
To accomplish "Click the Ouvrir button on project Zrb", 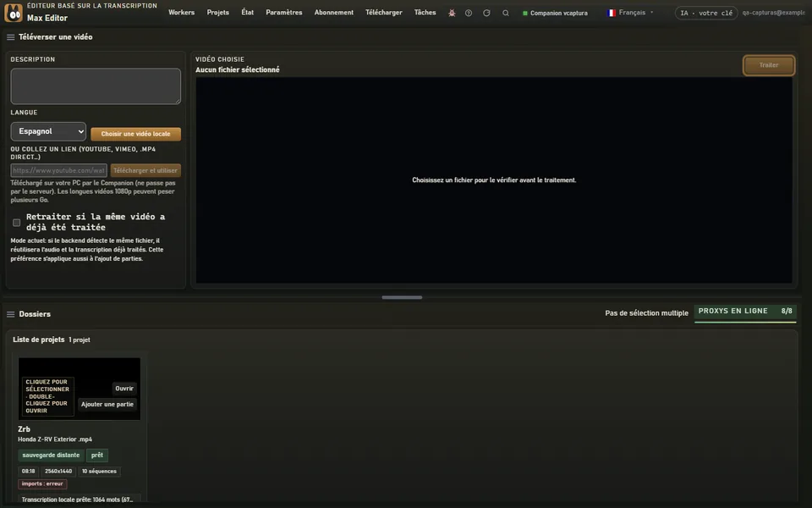I will (x=124, y=389).
